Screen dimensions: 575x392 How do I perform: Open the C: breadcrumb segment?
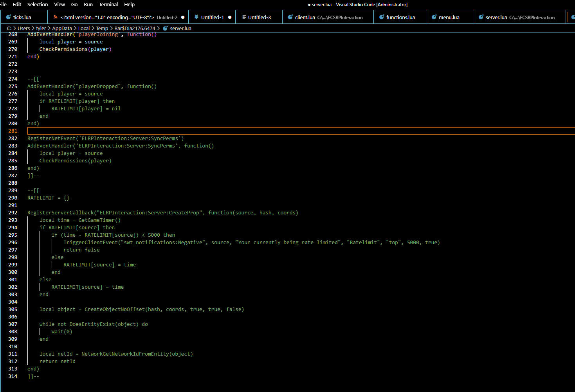point(9,28)
